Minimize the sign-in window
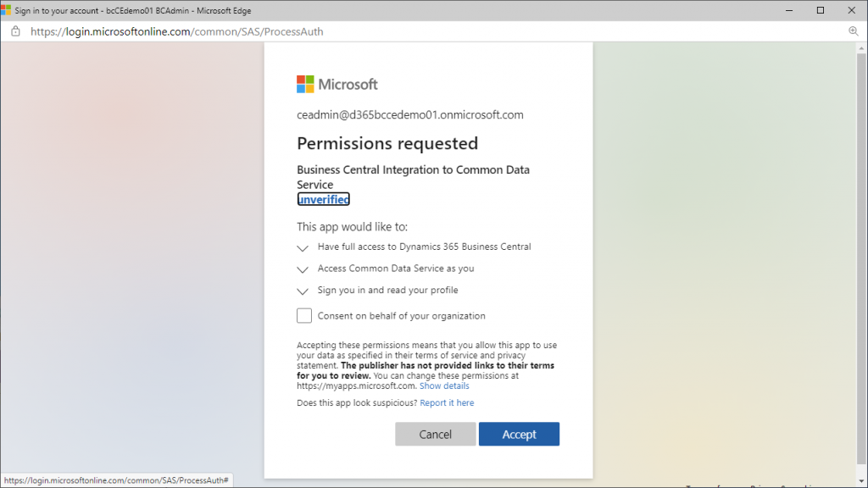The image size is (868, 488). [x=789, y=10]
